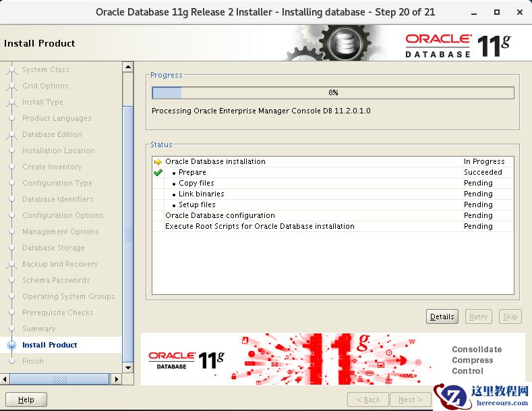The width and height of the screenshot is (532, 411).
Task: Select the Install Type step
Action: [x=42, y=102]
